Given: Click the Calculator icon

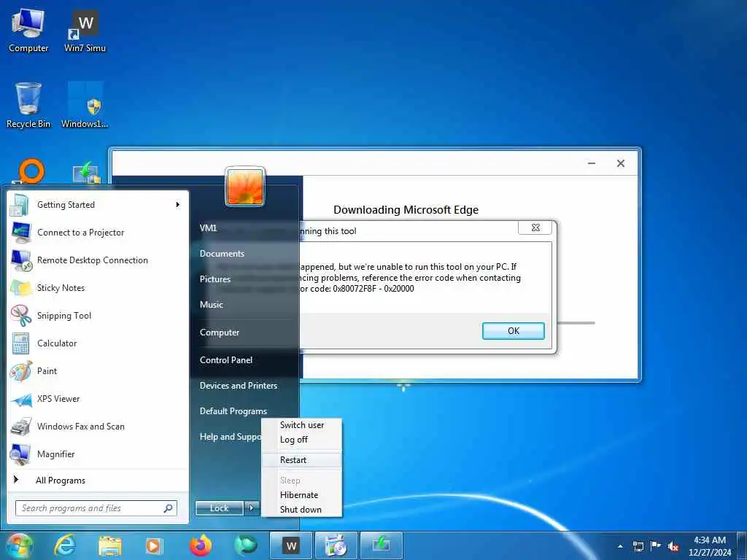Looking at the screenshot, I should point(21,343).
